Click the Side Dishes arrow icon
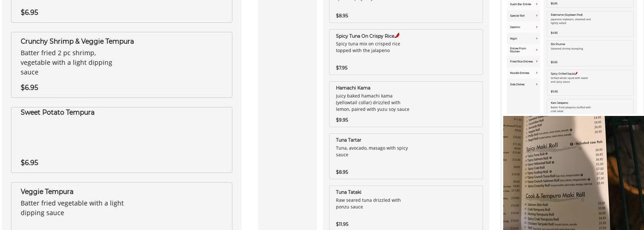Image resolution: width=644 pixels, height=230 pixels. pos(537,84)
